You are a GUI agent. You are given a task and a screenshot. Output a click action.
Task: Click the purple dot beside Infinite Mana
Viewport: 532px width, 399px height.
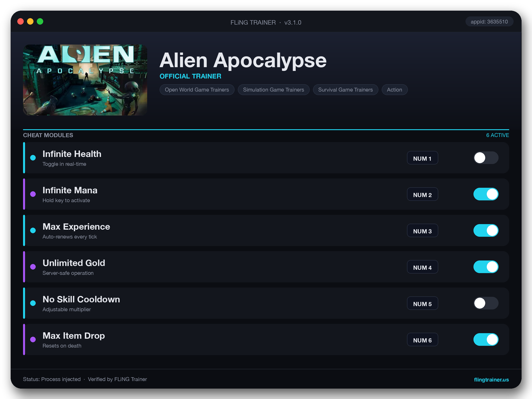pyautogui.click(x=33, y=194)
